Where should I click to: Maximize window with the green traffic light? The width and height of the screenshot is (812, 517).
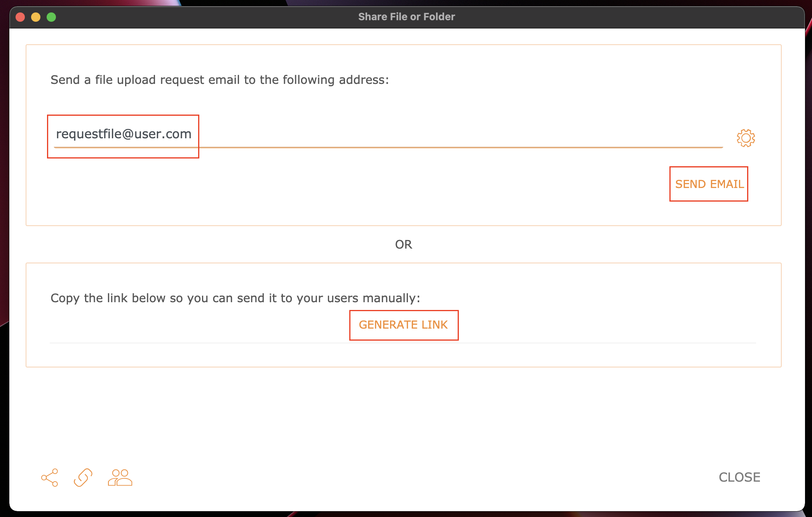tap(51, 17)
